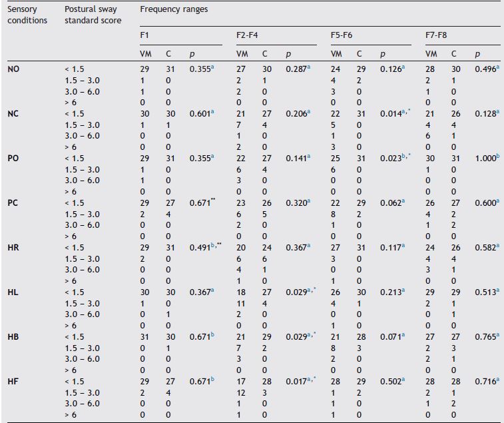Click the footnote superscript after p-value 0.014
This screenshot has width=504, height=423.
403,111
